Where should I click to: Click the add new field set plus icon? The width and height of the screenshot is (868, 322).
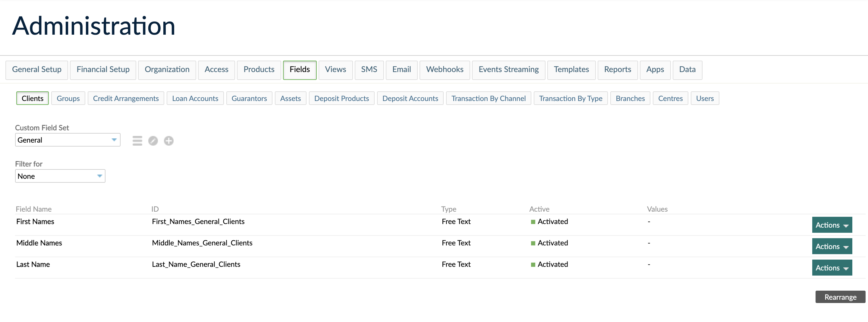pyautogui.click(x=169, y=140)
